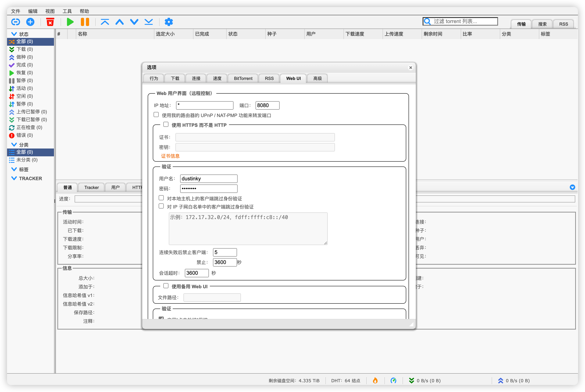Click the 用户名 input field

[208, 178]
